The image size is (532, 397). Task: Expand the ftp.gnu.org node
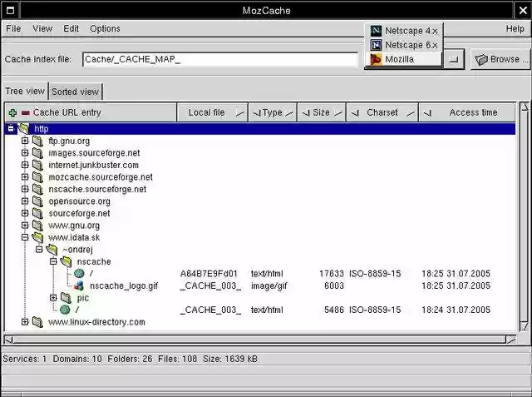click(x=25, y=141)
